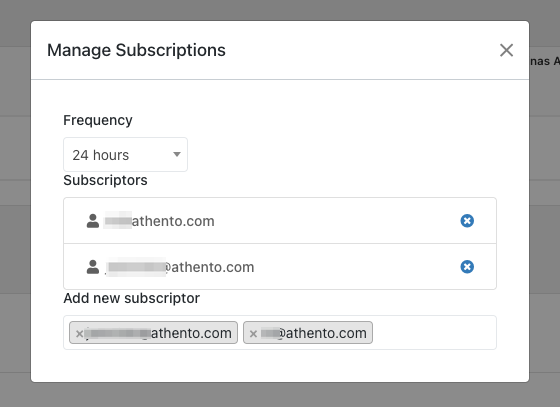Click the second email tag in new subscriptor field
This screenshot has width=560, height=407.
(x=308, y=333)
